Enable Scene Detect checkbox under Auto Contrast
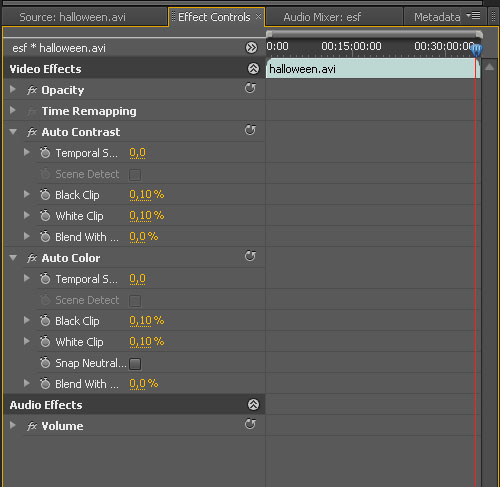 135,175
